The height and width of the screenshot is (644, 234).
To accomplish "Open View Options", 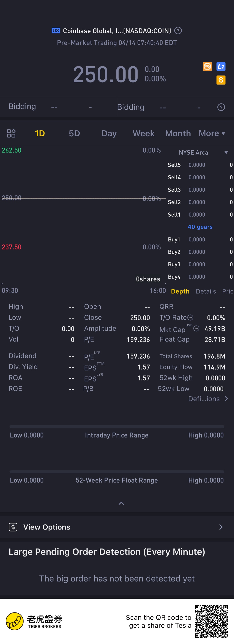I will tap(117, 527).
